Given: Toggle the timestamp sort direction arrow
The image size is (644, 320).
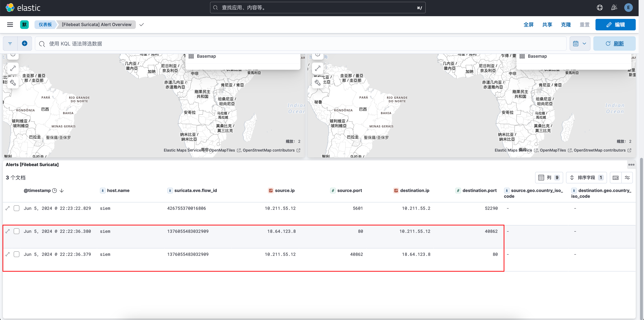Looking at the screenshot, I should (61, 190).
